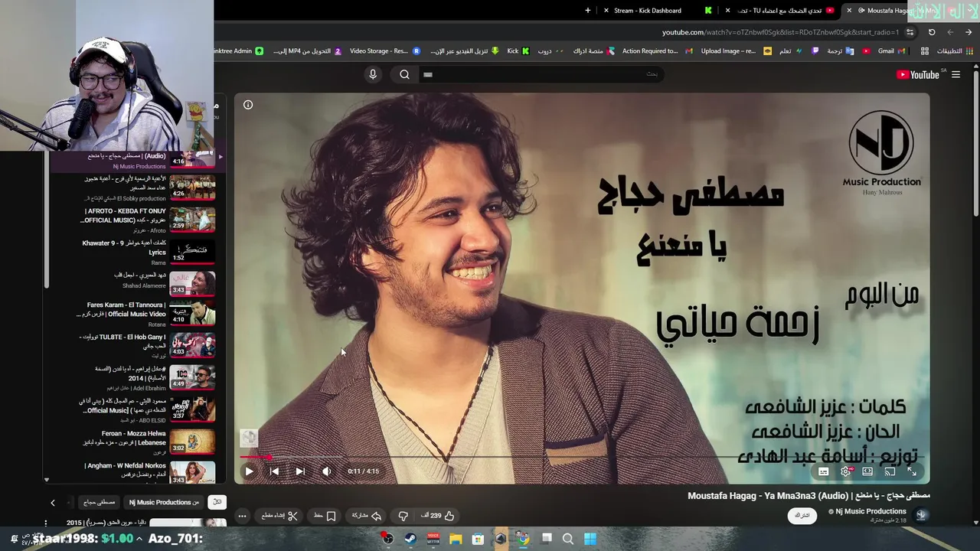Open a new browser tab

coord(588,11)
